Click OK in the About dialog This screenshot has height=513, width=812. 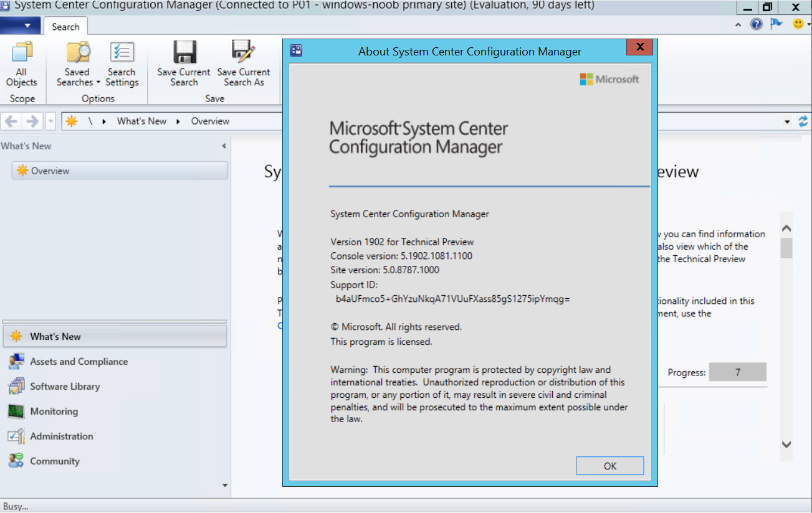[x=610, y=466]
